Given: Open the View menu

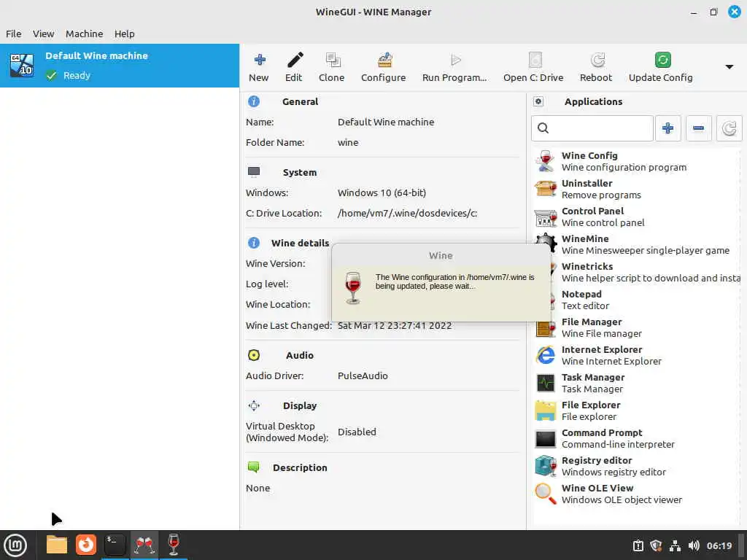Looking at the screenshot, I should point(43,34).
